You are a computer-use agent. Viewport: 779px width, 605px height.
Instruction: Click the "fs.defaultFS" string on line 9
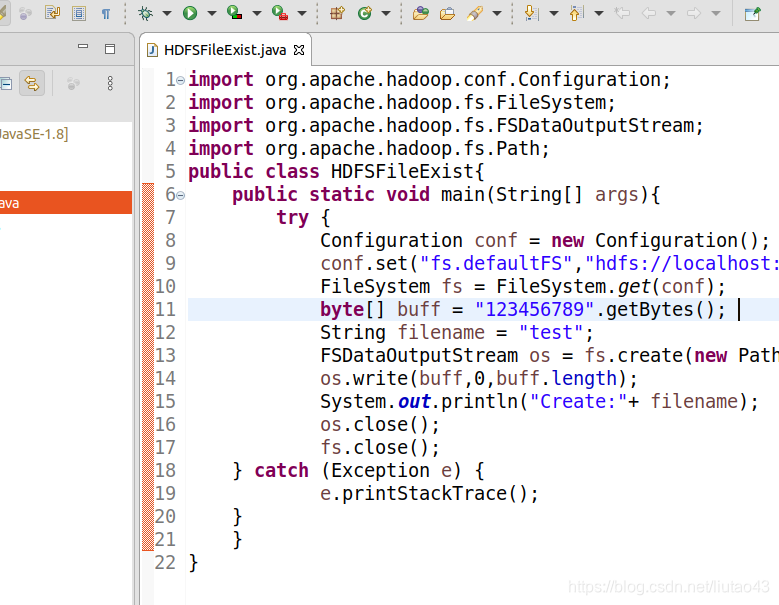pyautogui.click(x=496, y=263)
